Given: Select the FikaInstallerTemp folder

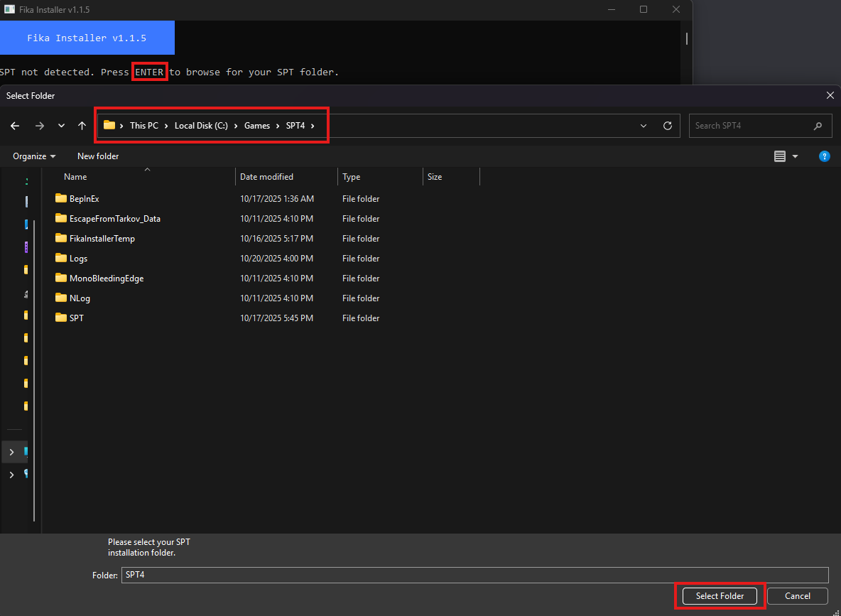Looking at the screenshot, I should [102, 239].
